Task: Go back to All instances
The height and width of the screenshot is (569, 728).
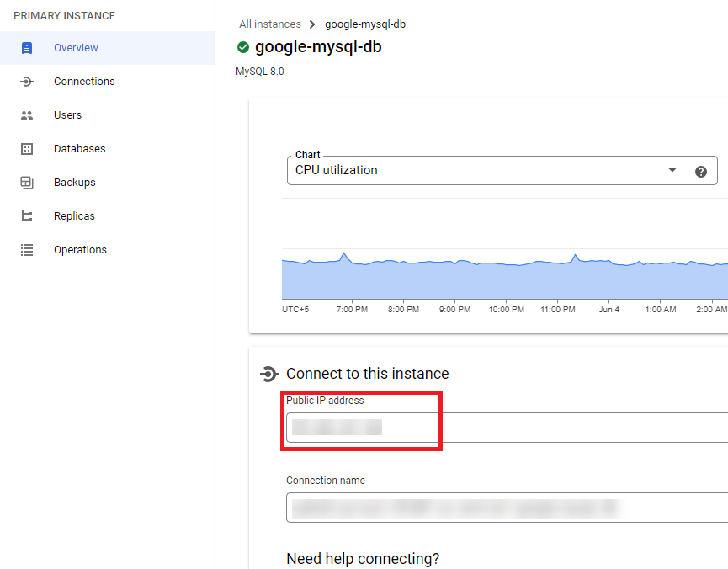Action: coord(270,24)
